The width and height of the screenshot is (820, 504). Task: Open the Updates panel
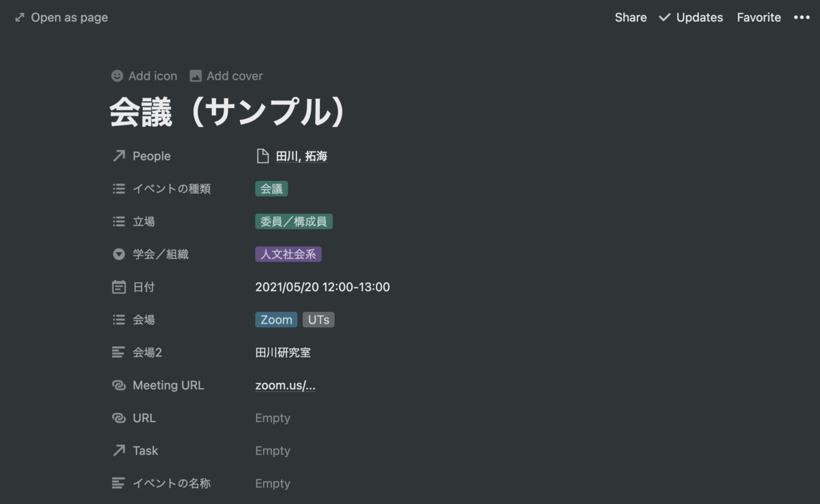coord(690,17)
